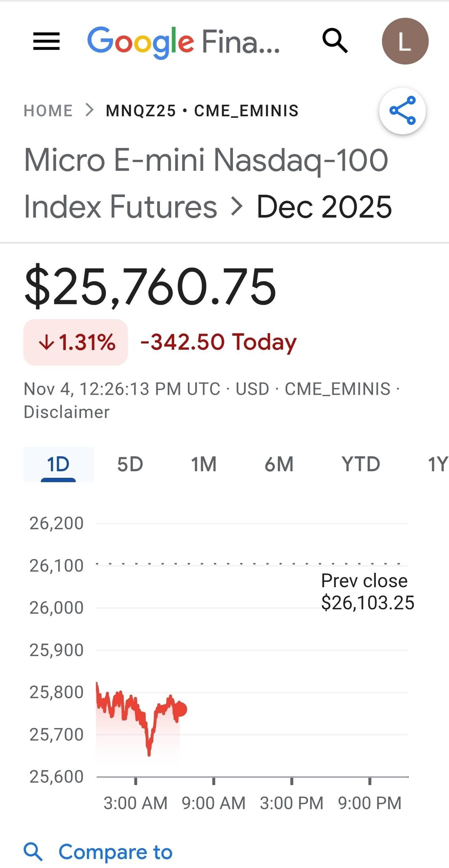The height and width of the screenshot is (868, 449).
Task: Switch to the 1M chart range
Action: click(204, 464)
